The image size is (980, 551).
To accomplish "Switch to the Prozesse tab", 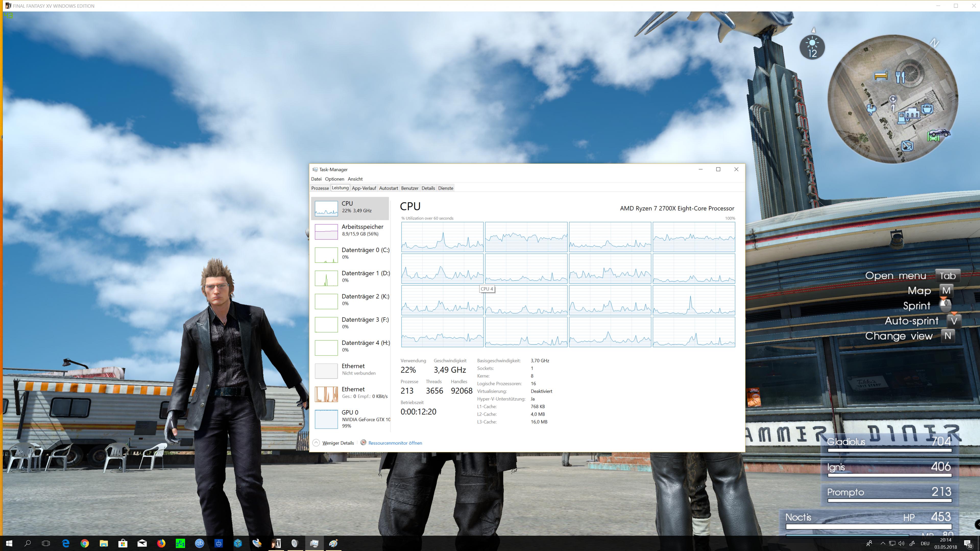I will click(x=320, y=188).
